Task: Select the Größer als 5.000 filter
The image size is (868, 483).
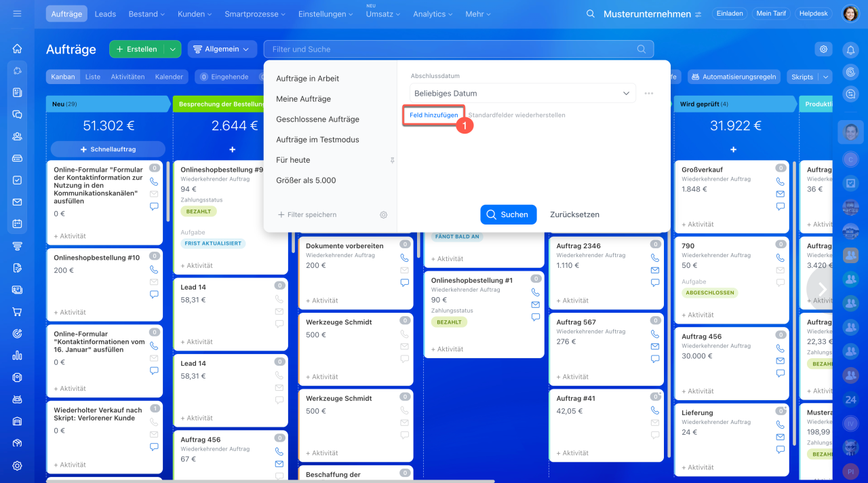Action: [x=306, y=180]
